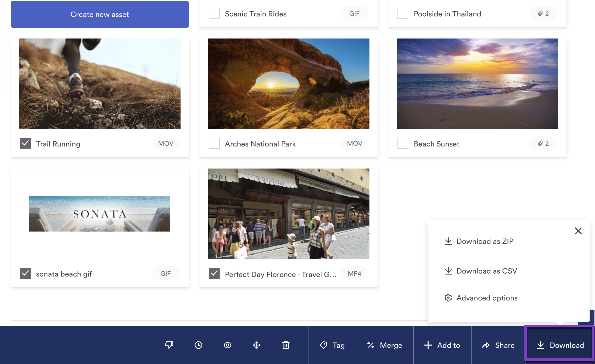Click the attachment count badge on Poolside in Thailand
This screenshot has height=364, width=595.
543,13
